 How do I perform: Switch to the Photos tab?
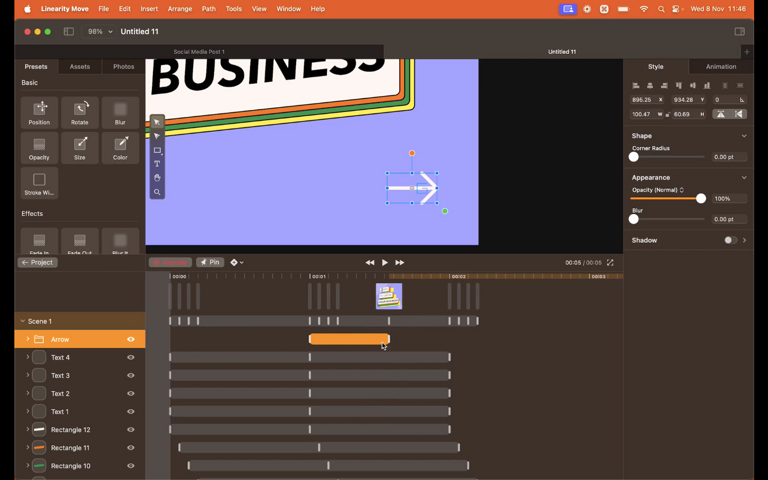[123, 67]
